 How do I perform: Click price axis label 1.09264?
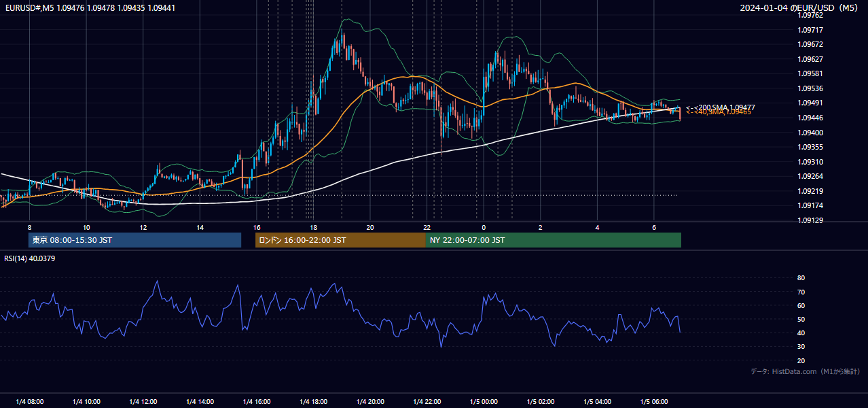pyautogui.click(x=811, y=176)
